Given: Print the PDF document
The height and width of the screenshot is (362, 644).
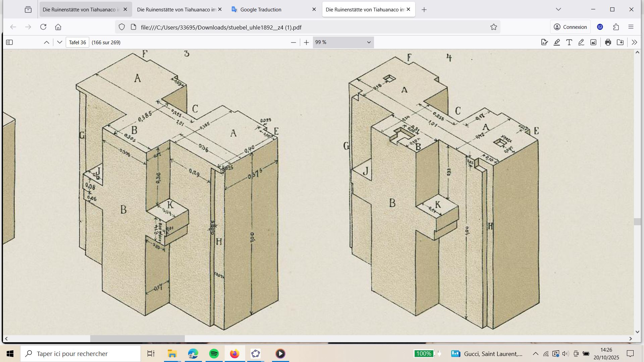Looking at the screenshot, I should tap(608, 42).
